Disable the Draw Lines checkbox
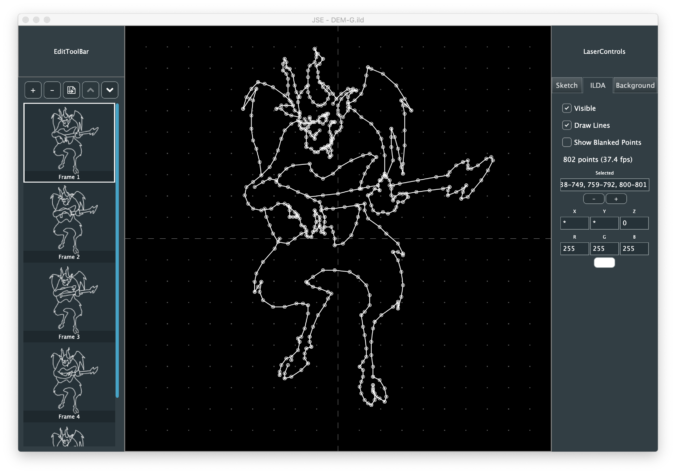The image size is (676, 474). [567, 125]
